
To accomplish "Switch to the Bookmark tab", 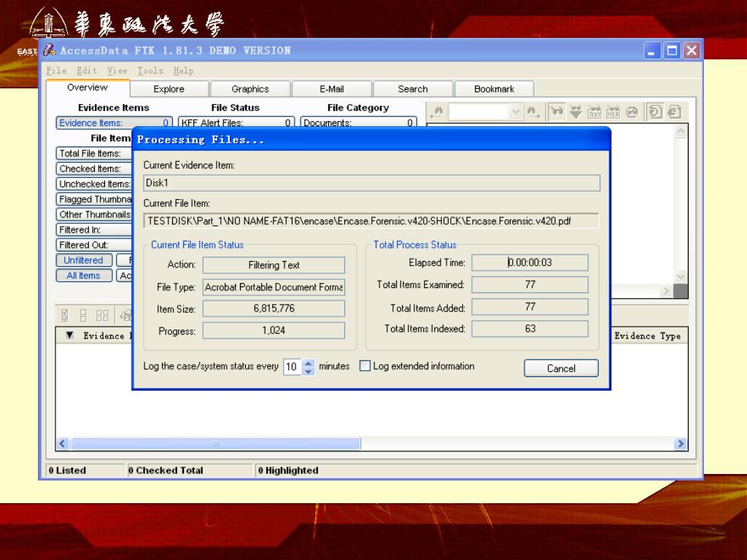I will [x=494, y=89].
